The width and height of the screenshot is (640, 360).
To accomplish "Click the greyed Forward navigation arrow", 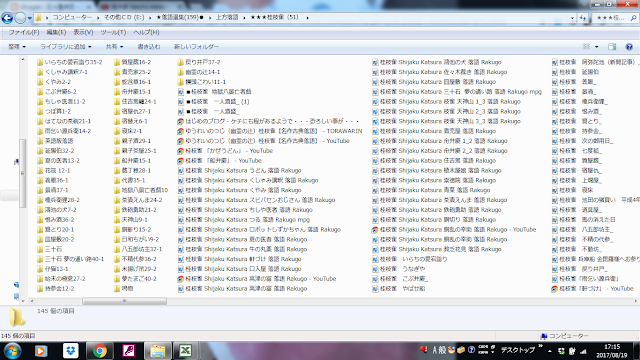I will pos(20,18).
